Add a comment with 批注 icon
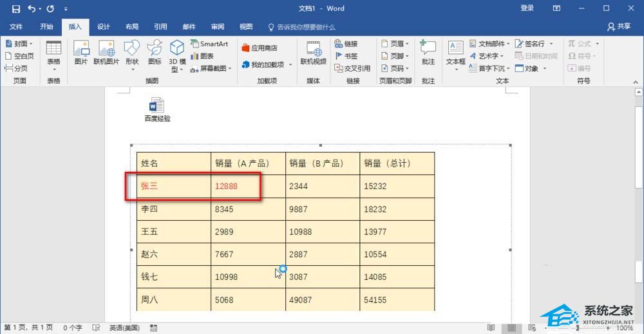 (428, 53)
